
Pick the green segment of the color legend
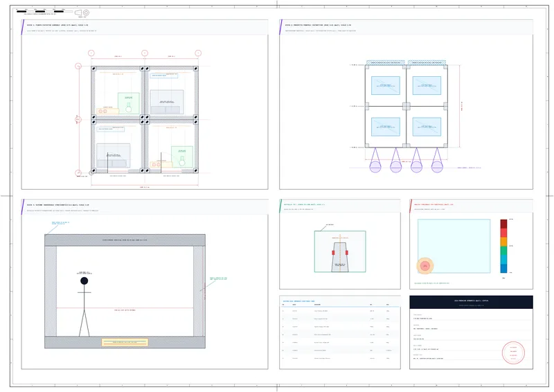[x=503, y=251]
